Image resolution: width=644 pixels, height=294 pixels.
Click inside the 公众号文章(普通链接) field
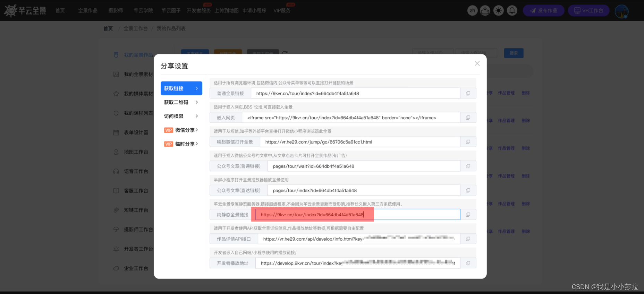click(364, 166)
